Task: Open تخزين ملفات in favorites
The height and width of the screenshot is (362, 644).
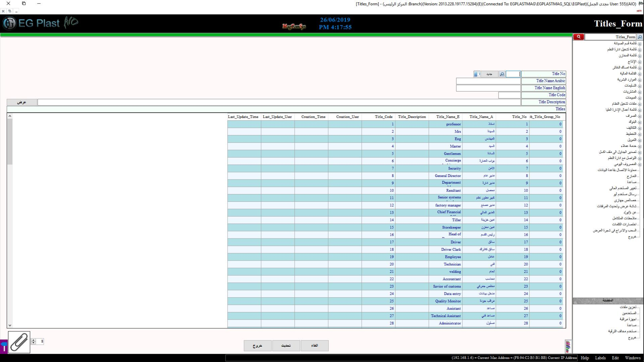Action: (628, 307)
